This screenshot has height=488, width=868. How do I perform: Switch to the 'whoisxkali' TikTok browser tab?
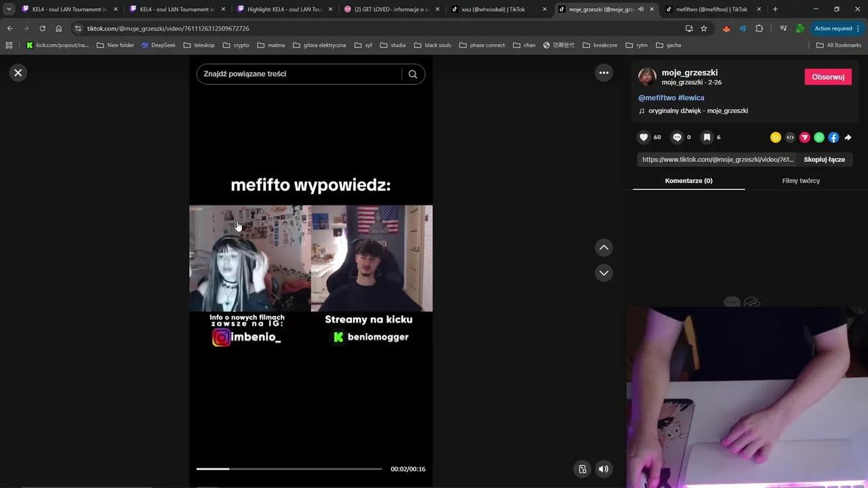tap(498, 9)
